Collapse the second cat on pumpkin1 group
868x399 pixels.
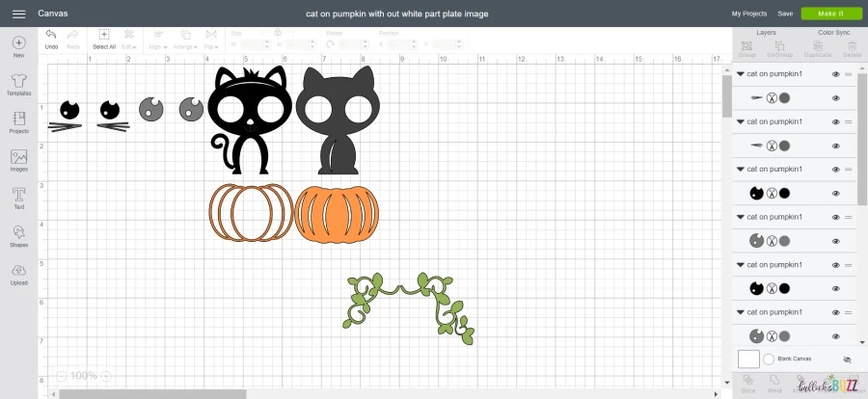[x=740, y=121]
